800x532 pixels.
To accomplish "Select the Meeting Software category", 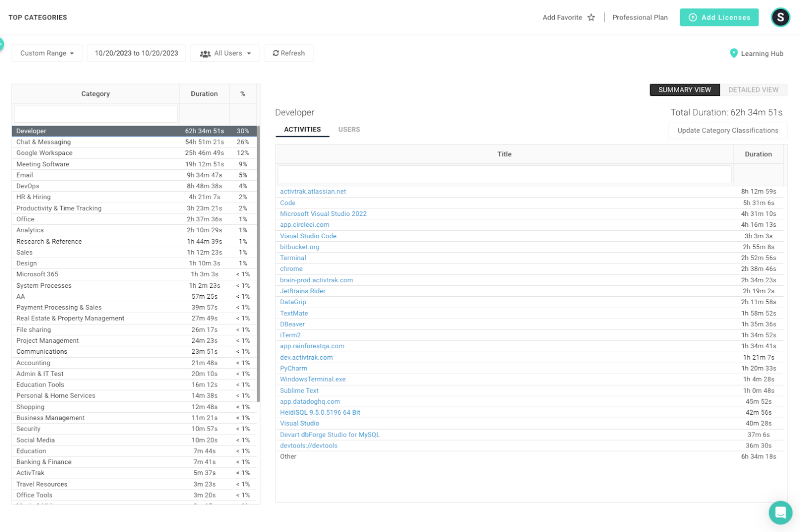I will coord(134,164).
